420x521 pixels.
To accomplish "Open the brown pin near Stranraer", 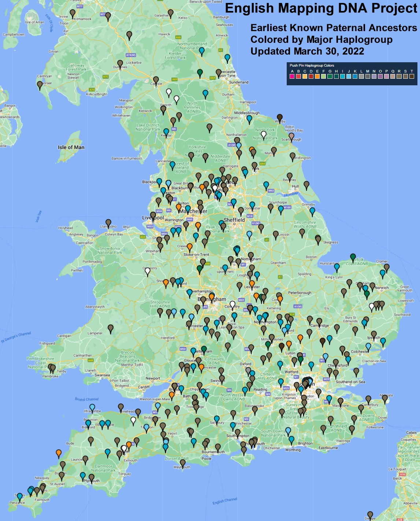I will (x=40, y=85).
